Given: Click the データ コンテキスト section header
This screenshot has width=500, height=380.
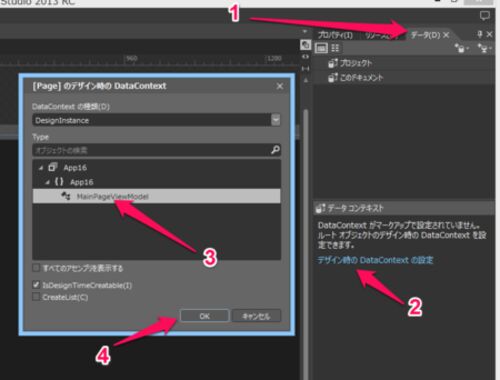Looking at the screenshot, I should pyautogui.click(x=403, y=208).
